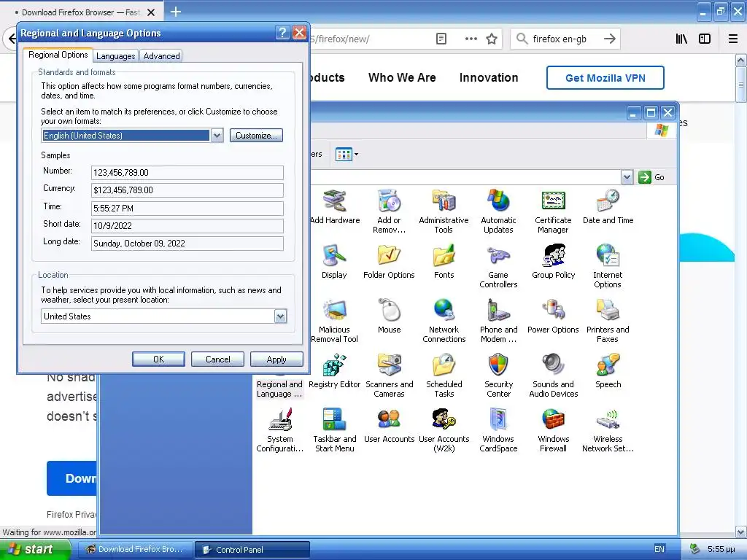Open Firefox hamburger menu

coord(733,39)
